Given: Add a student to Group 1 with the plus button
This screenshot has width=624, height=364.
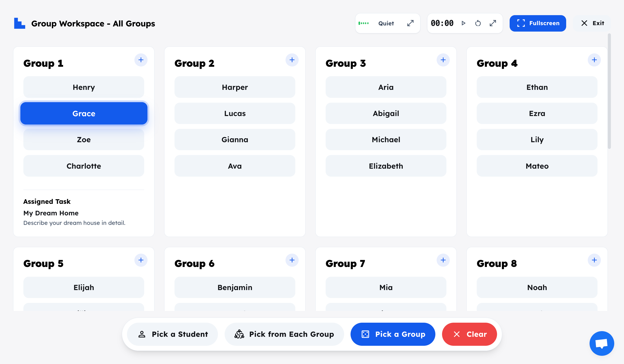Looking at the screenshot, I should coord(141,60).
